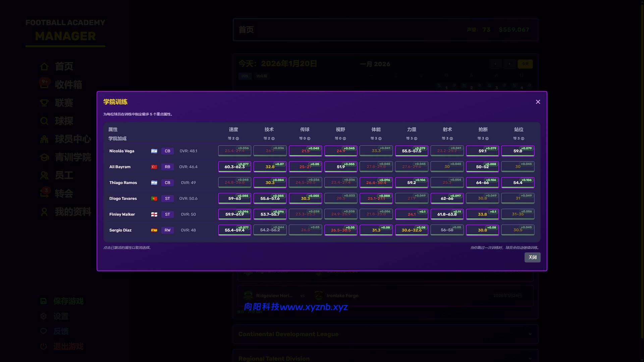Deselect Sergio Díaz's 抢断 focus cell 30.8
The height and width of the screenshot is (362, 644).
pyautogui.click(x=482, y=230)
